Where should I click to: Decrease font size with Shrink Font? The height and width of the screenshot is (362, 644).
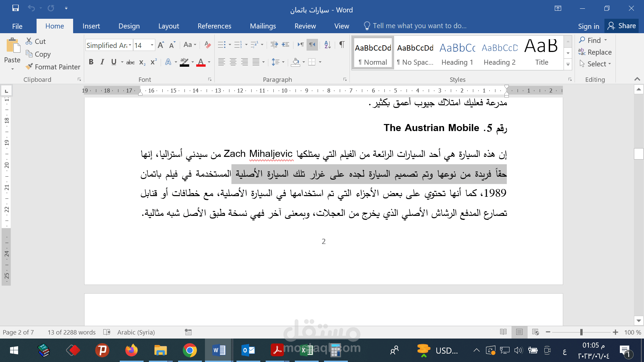[x=172, y=45]
